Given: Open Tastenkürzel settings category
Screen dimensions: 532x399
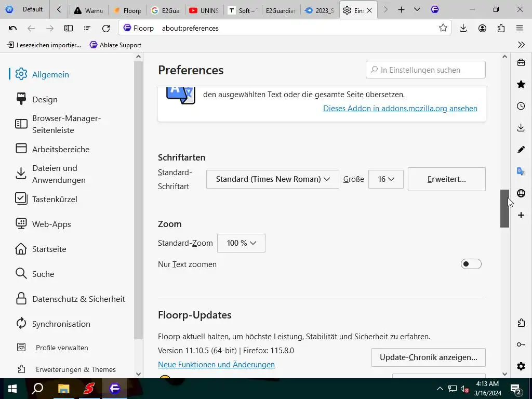Looking at the screenshot, I should tap(55, 199).
